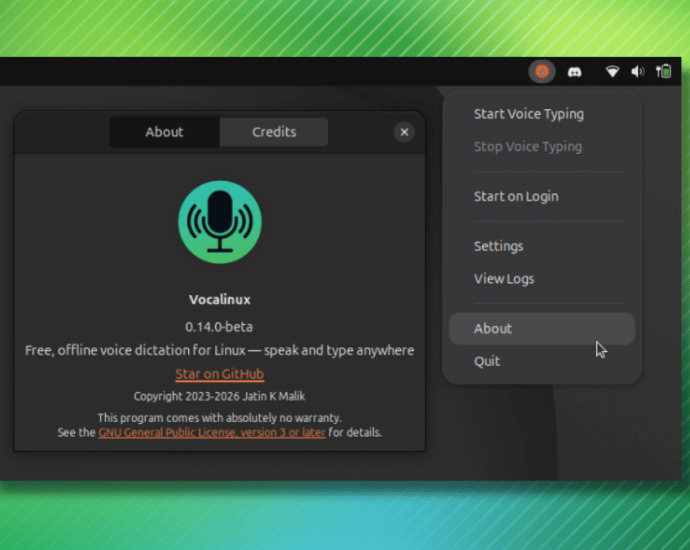
Task: Click the Vocalinux app name text
Action: [x=220, y=300]
